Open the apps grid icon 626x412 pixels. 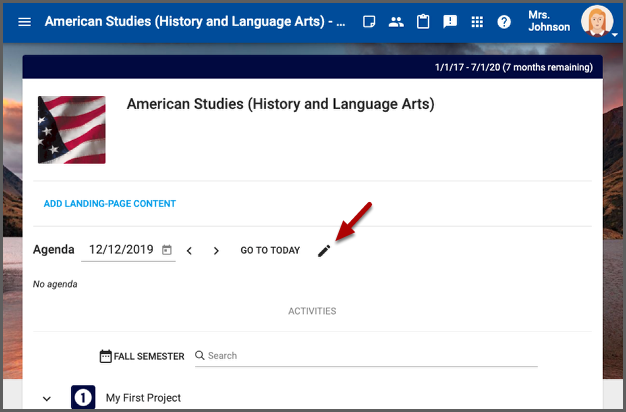pos(477,22)
